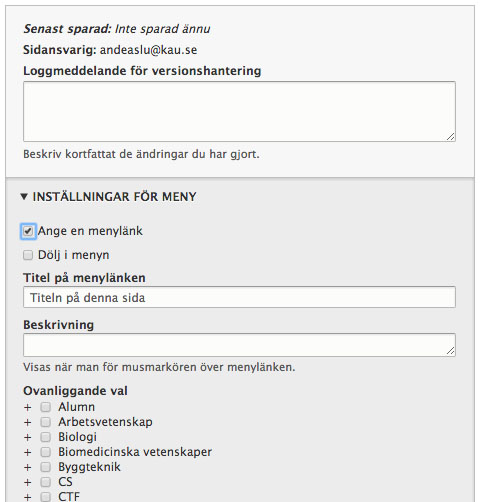Viewport: 482px width, 502px height.
Task: Tick the Biologi checkbox
Action: pos(46,437)
